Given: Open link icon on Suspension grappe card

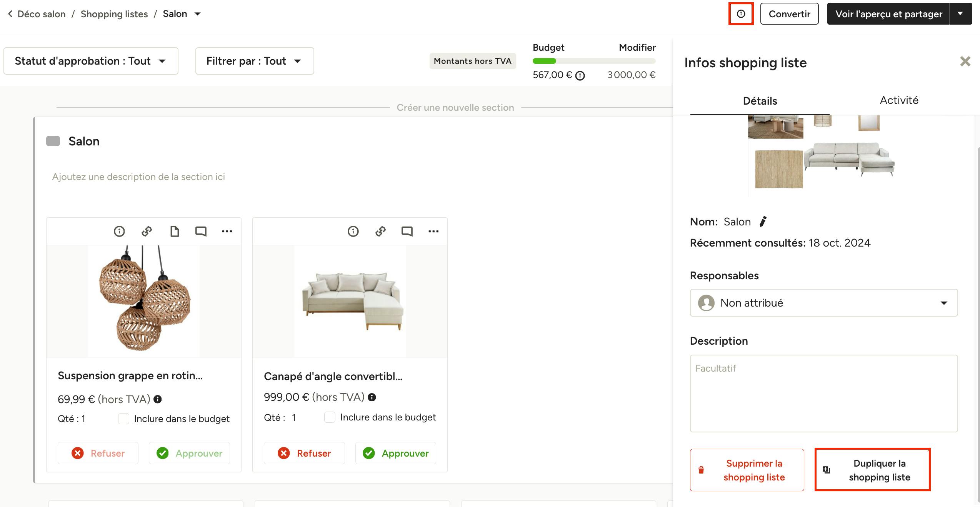Looking at the screenshot, I should pyautogui.click(x=147, y=231).
